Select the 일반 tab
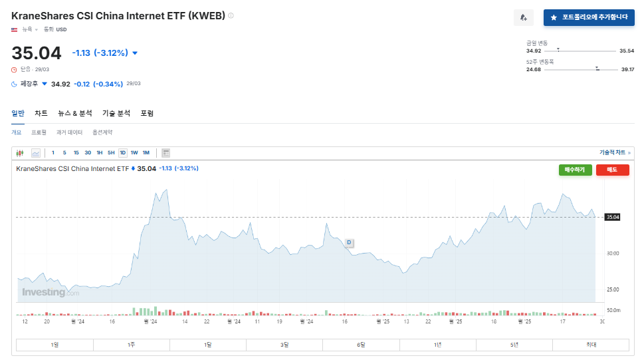The width and height of the screenshot is (644, 360). pyautogui.click(x=18, y=113)
